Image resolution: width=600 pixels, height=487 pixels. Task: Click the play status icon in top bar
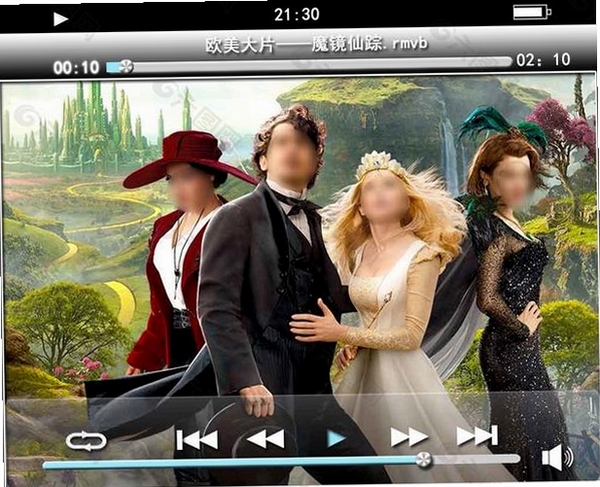tap(60, 19)
